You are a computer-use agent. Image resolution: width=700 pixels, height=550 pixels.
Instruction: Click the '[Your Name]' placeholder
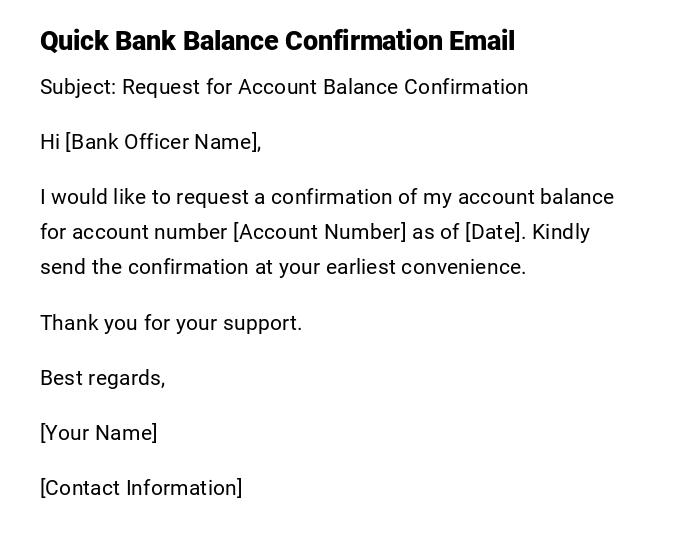(98, 433)
